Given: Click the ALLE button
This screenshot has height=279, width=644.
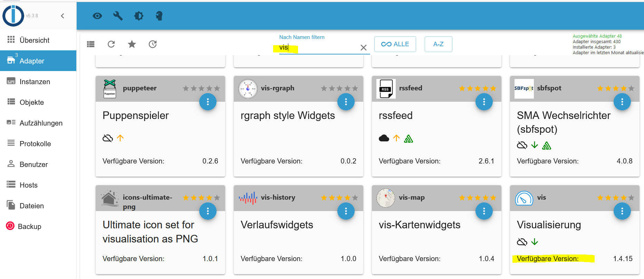Looking at the screenshot, I should point(395,44).
